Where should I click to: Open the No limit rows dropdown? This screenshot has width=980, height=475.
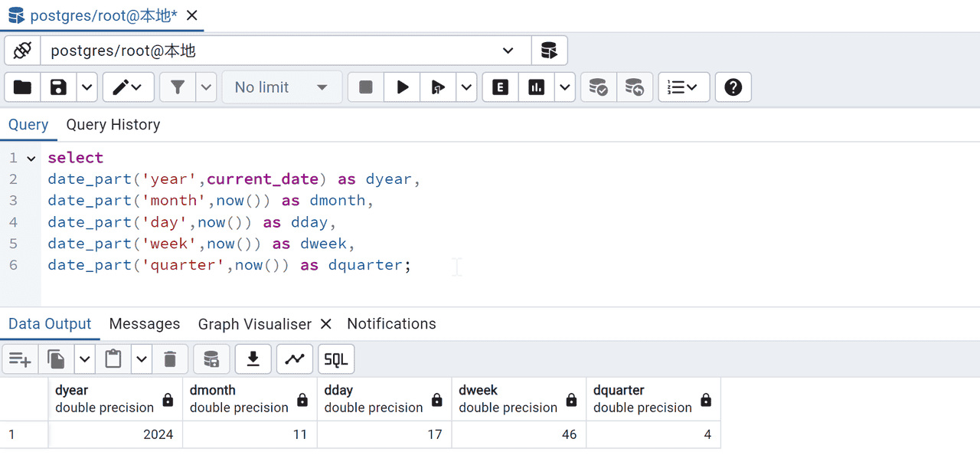(282, 87)
